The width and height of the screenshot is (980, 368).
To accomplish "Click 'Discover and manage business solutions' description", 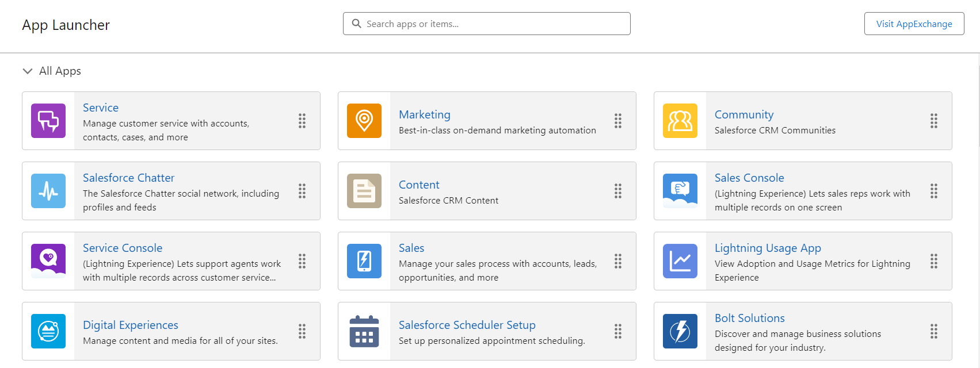I will point(798,341).
